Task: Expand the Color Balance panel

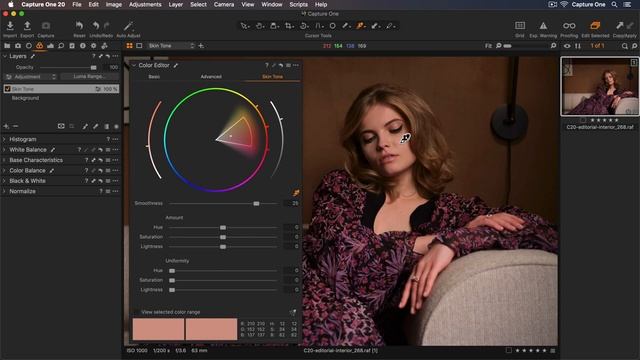Action: pyautogui.click(x=5, y=170)
